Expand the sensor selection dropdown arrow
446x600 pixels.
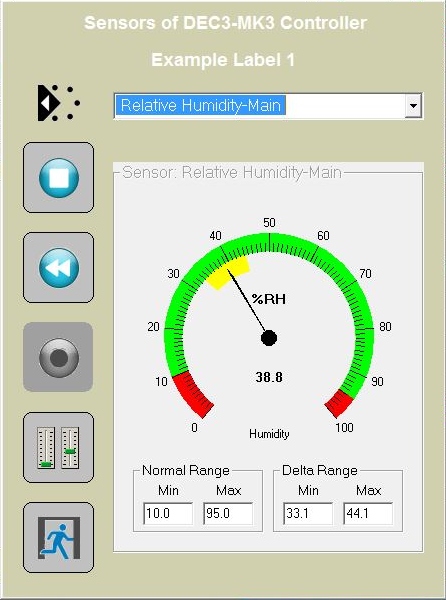click(x=413, y=105)
